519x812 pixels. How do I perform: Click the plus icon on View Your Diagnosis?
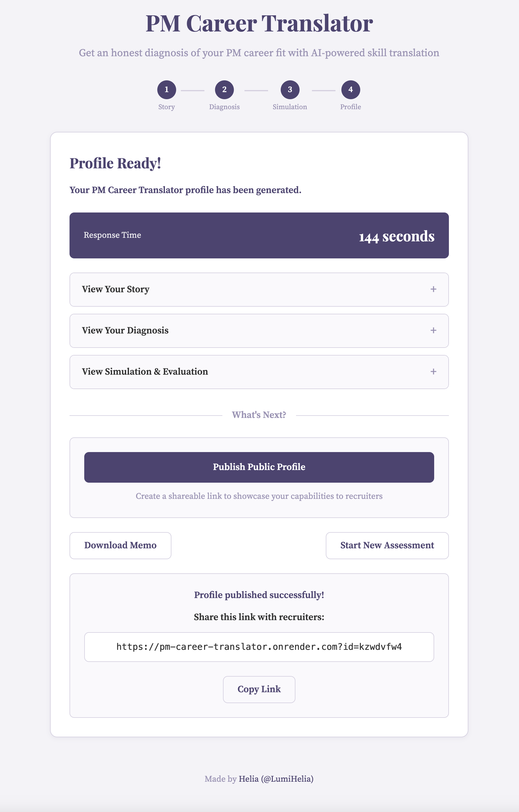point(434,331)
